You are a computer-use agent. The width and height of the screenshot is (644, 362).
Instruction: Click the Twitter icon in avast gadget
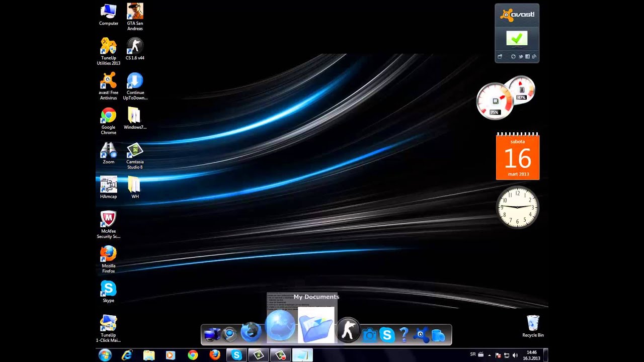click(521, 57)
